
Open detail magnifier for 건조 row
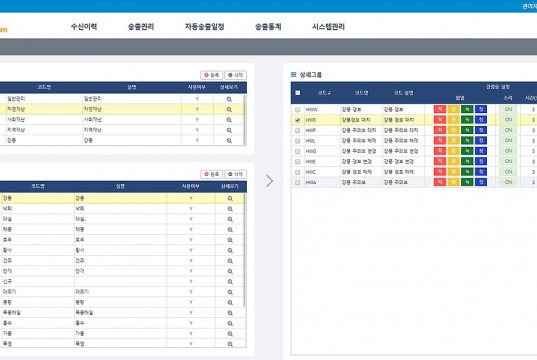coord(230,261)
